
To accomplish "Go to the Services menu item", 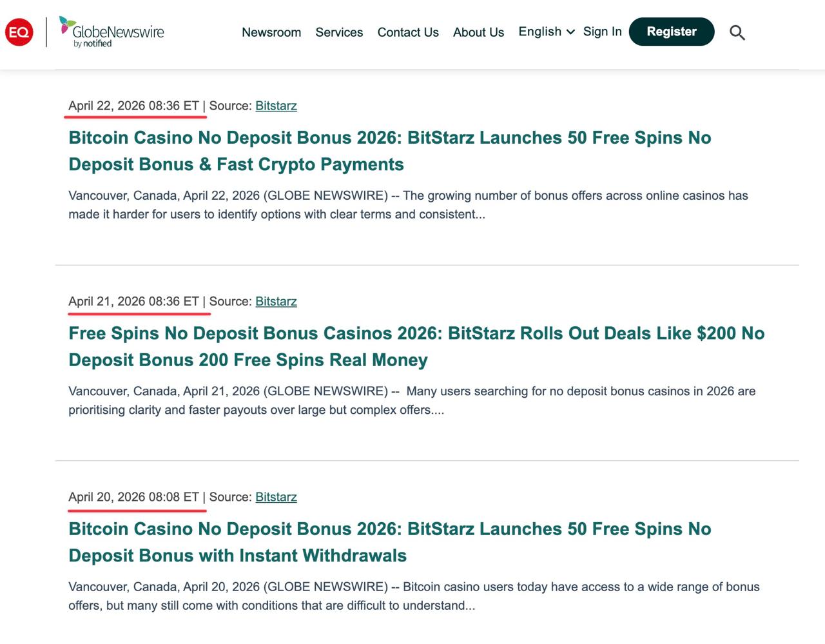I will 339,32.
